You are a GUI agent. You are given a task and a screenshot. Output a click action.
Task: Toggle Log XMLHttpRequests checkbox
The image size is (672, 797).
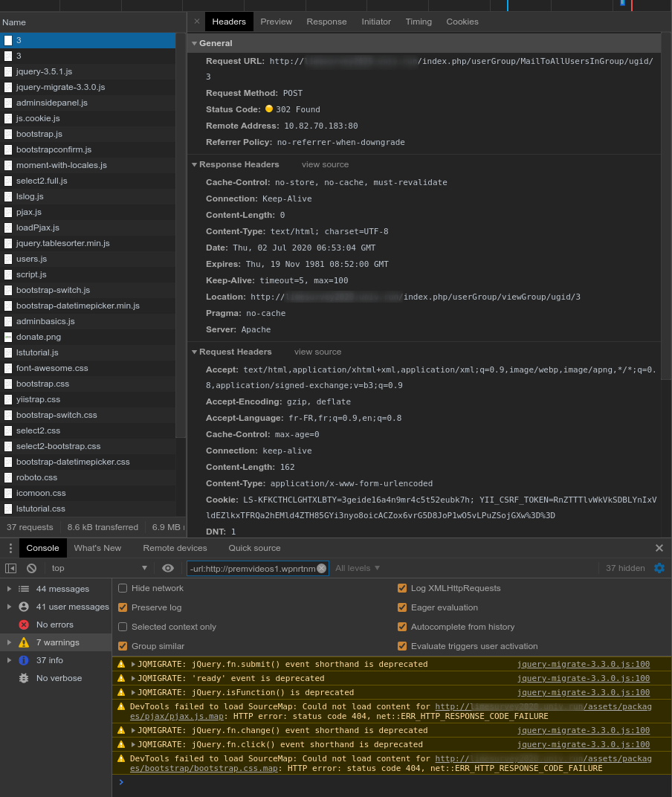[x=402, y=588]
